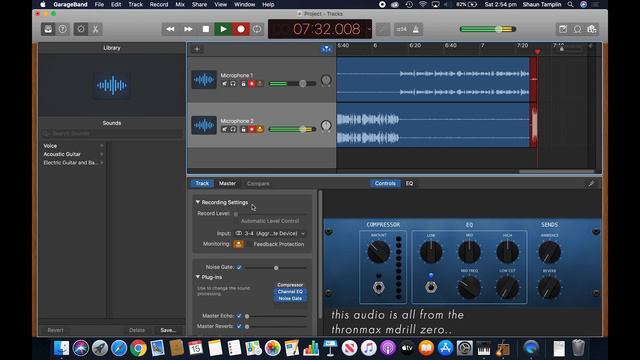Open the Media Browser button
The height and width of the screenshot is (360, 640).
[591, 29]
